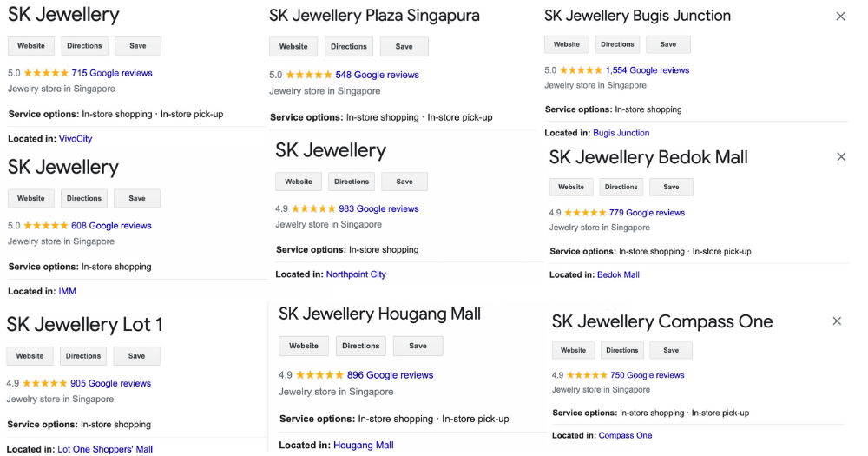Close the SK Jewellery Bedok Mall panel
This screenshot has width=868, height=456.
coord(841,157)
